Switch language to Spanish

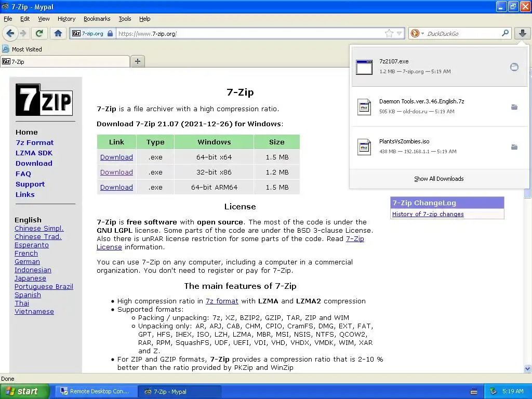pos(28,295)
